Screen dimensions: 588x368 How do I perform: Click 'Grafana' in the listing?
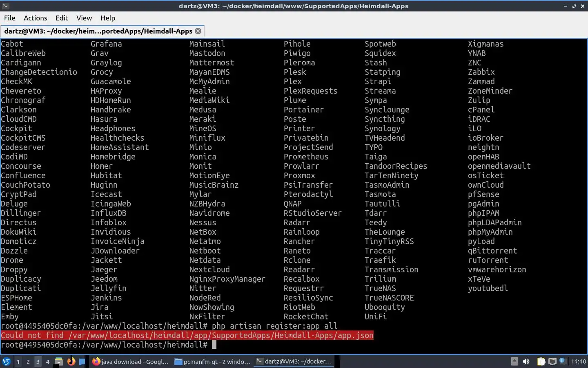[x=106, y=44]
